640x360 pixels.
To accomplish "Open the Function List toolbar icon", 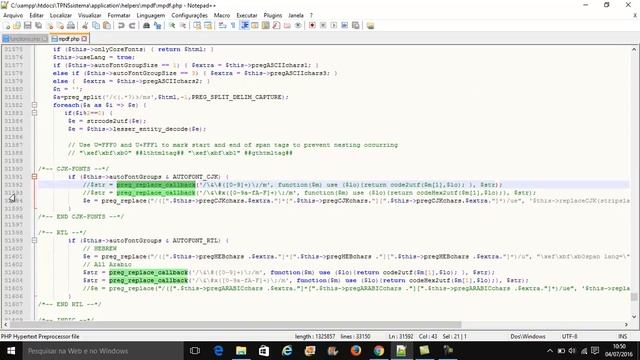I will [x=276, y=26].
